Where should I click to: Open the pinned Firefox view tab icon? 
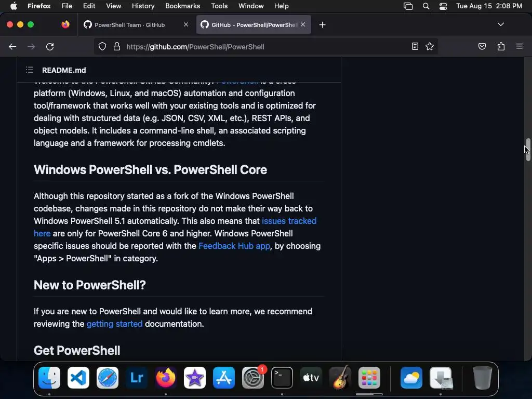coord(65,24)
